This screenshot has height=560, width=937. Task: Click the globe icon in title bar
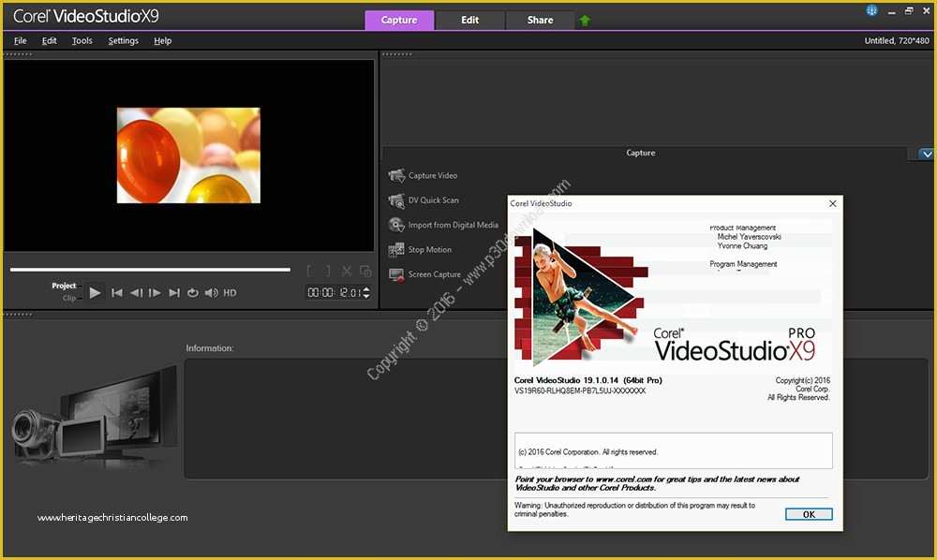(871, 10)
